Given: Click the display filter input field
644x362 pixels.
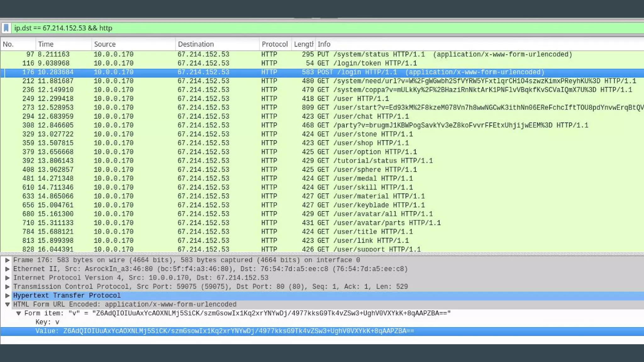Looking at the screenshot, I should 314,28.
